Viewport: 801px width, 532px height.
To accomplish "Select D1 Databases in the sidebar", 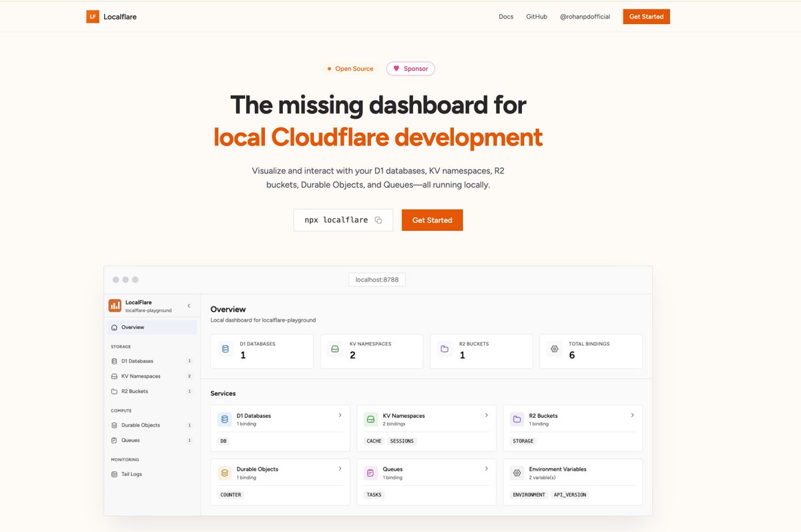I will click(x=152, y=361).
